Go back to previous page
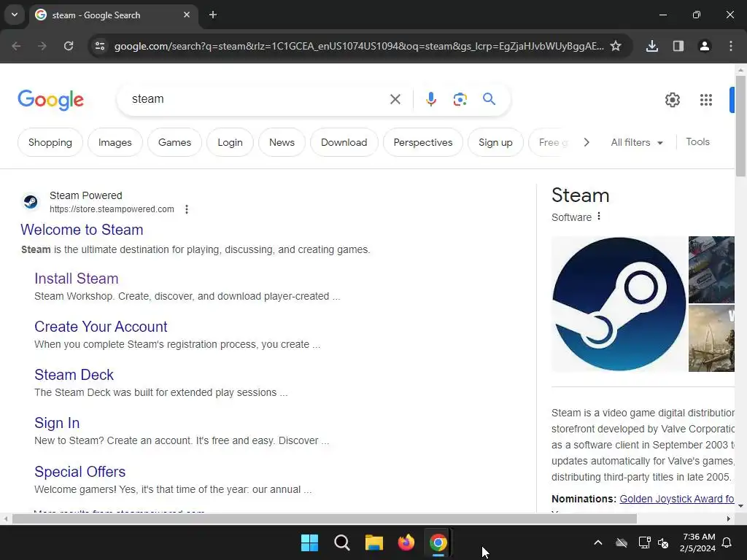 pyautogui.click(x=16, y=46)
